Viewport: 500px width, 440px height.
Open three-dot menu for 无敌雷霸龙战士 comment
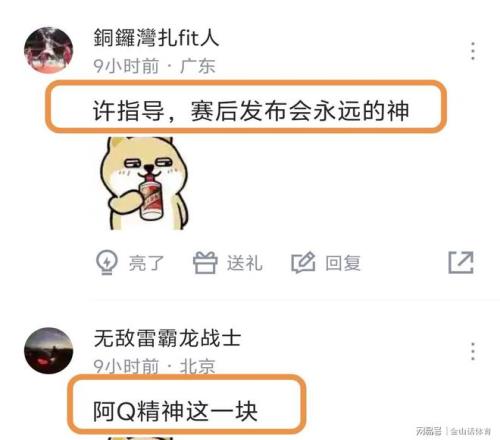[473, 351]
